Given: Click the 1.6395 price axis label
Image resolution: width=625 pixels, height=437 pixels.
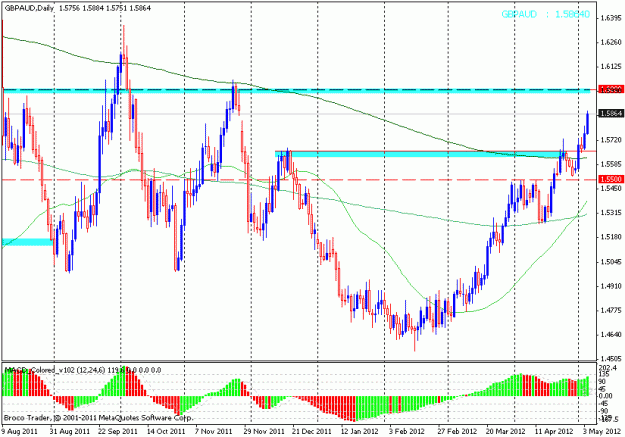Looking at the screenshot, I should (611, 18).
